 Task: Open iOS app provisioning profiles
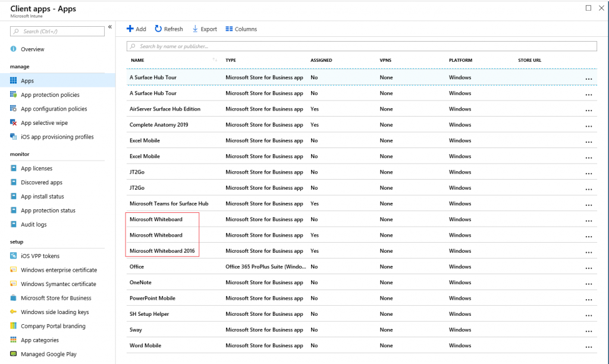click(x=15, y=136)
